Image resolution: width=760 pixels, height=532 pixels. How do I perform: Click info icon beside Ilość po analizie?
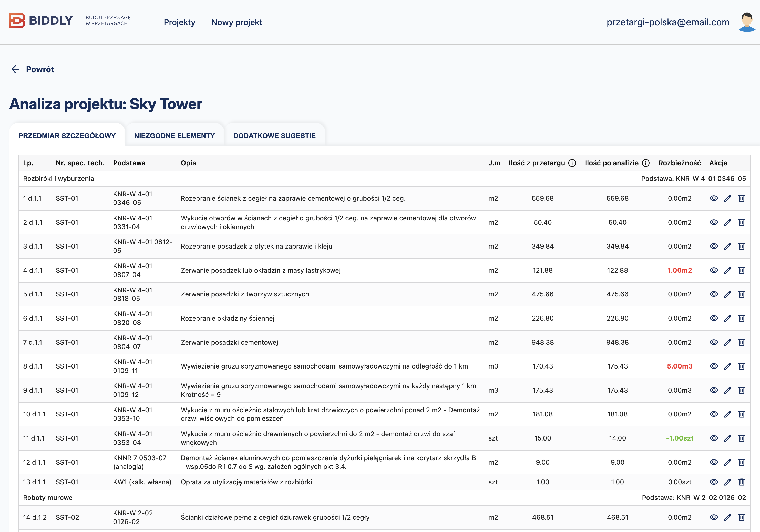tap(645, 163)
